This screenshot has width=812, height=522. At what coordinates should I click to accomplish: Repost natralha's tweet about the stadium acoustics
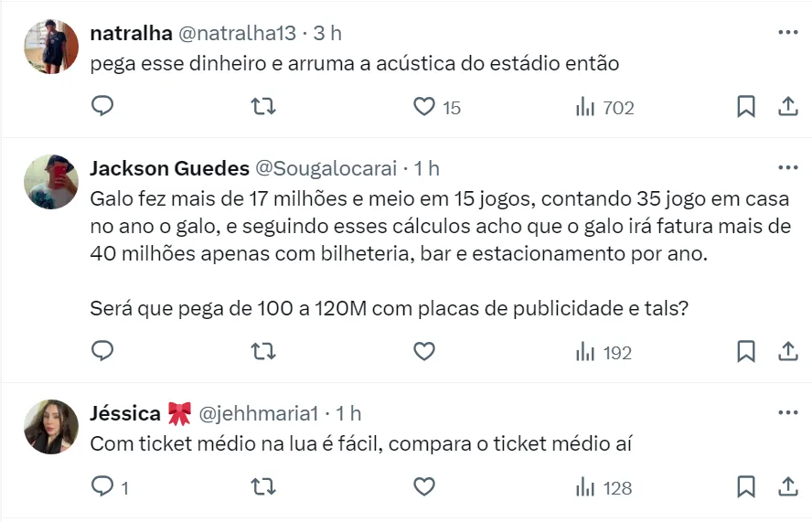coord(263,107)
